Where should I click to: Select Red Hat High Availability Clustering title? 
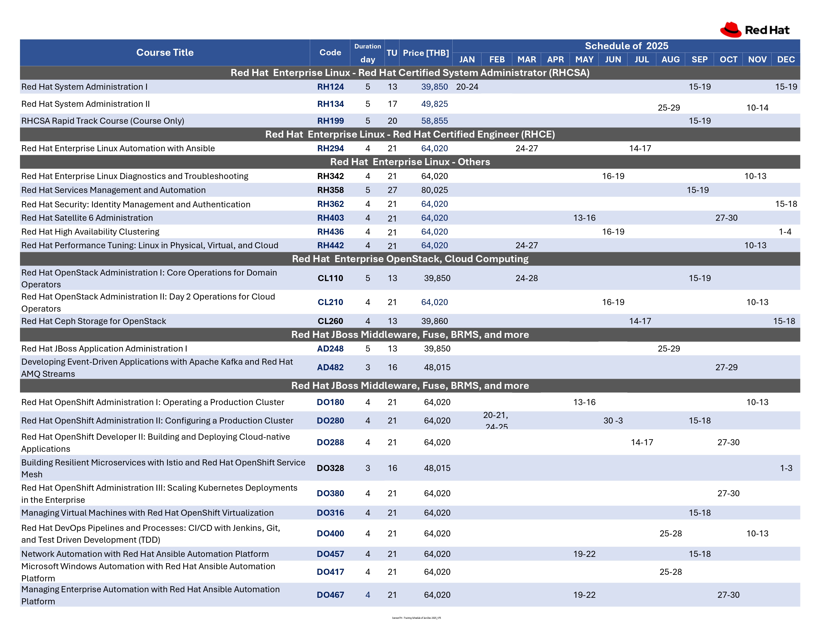90,232
